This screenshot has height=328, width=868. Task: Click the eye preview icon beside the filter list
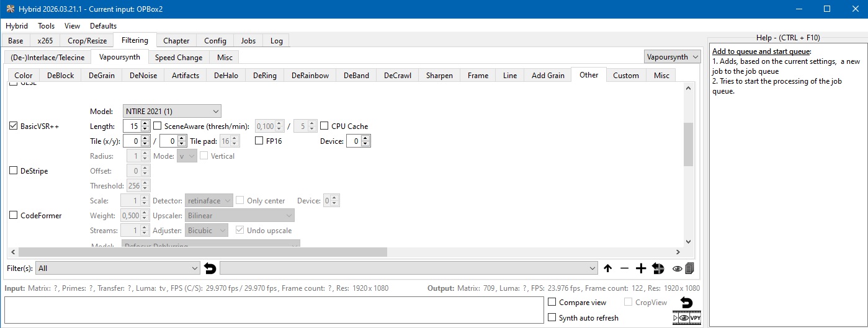point(677,268)
